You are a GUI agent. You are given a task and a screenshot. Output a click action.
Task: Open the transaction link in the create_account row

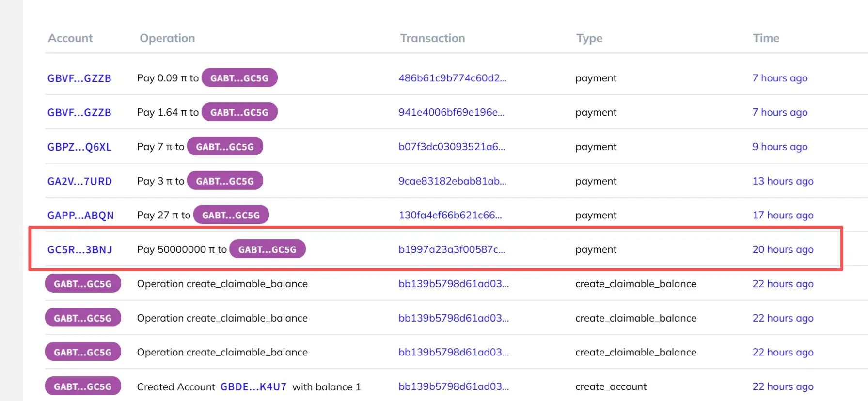pos(454,386)
